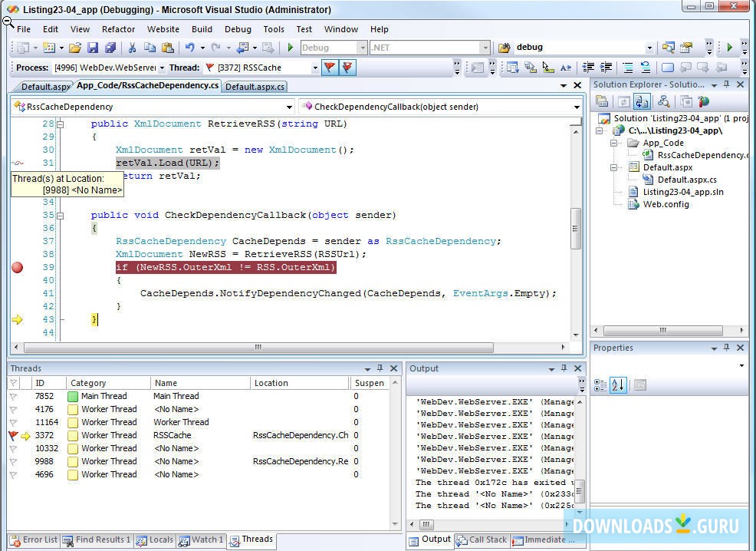The height and width of the screenshot is (551, 756).
Task: Switch to the Default.aspx.cs tab
Action: pos(255,87)
